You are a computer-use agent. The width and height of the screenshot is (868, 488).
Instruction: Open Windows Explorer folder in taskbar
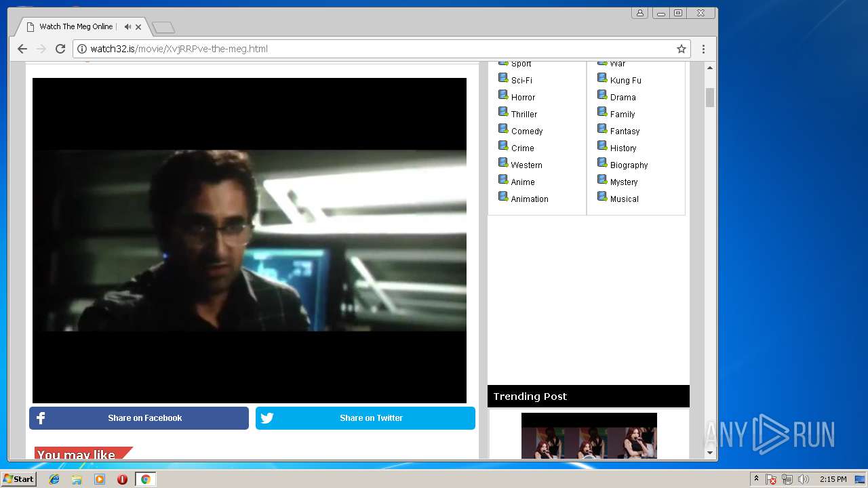(77, 479)
